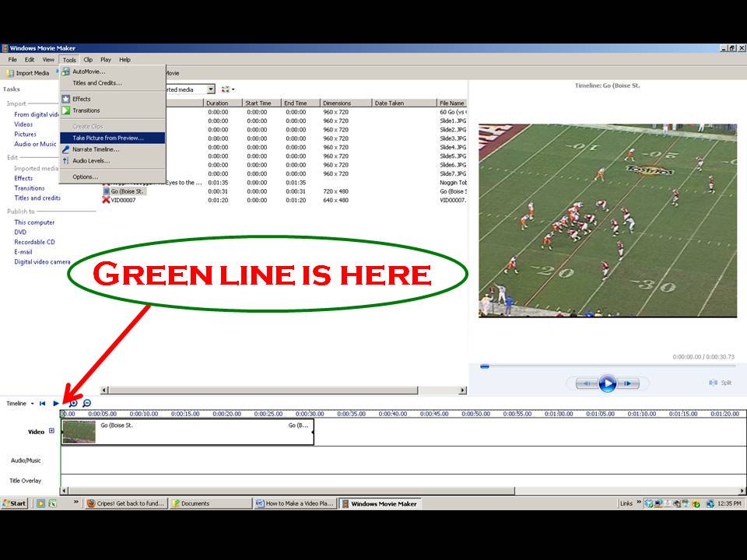Screen dimensions: 747x560
Task: Publish to This computer
Action: (x=34, y=222)
